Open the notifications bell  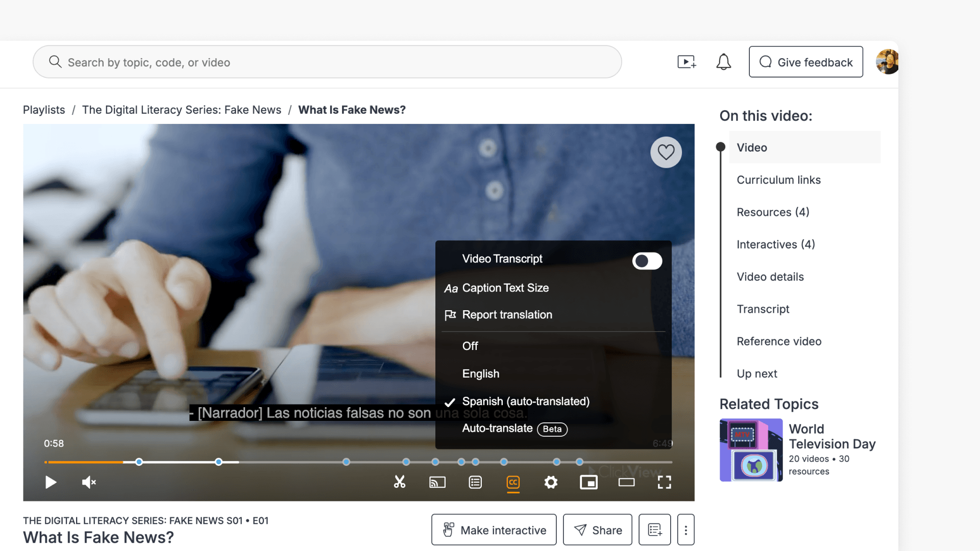tap(723, 62)
